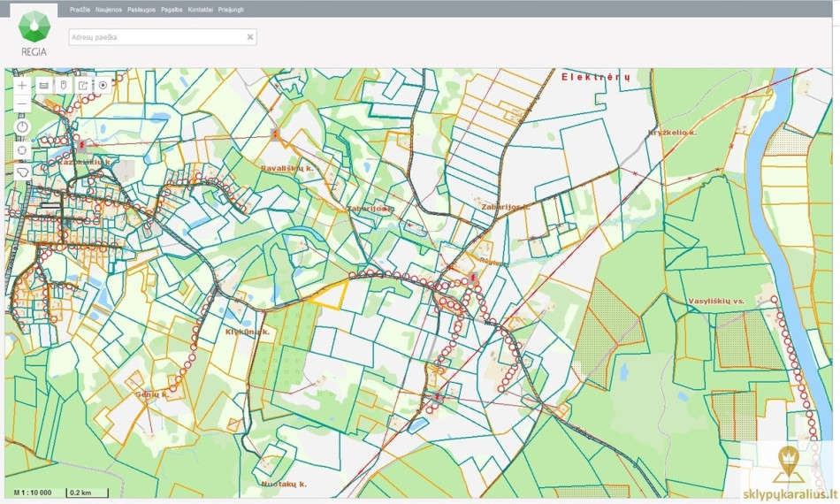Open the Paslaugos menu item
The width and height of the screenshot is (840, 504).
tap(141, 10)
